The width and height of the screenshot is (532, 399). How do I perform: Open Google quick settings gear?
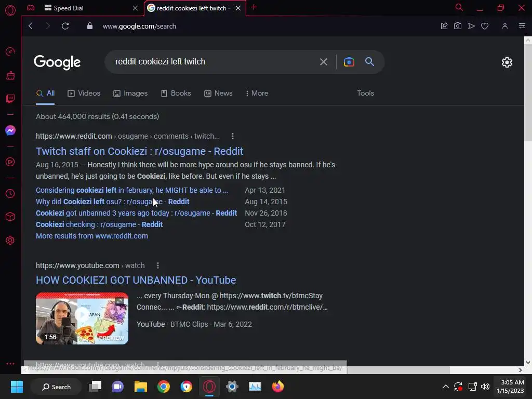coord(507,62)
